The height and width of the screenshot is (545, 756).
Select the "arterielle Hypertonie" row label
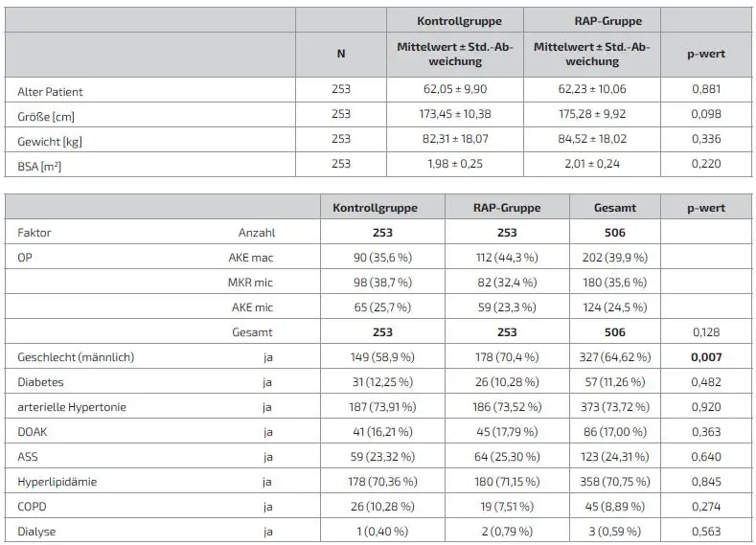(x=72, y=407)
